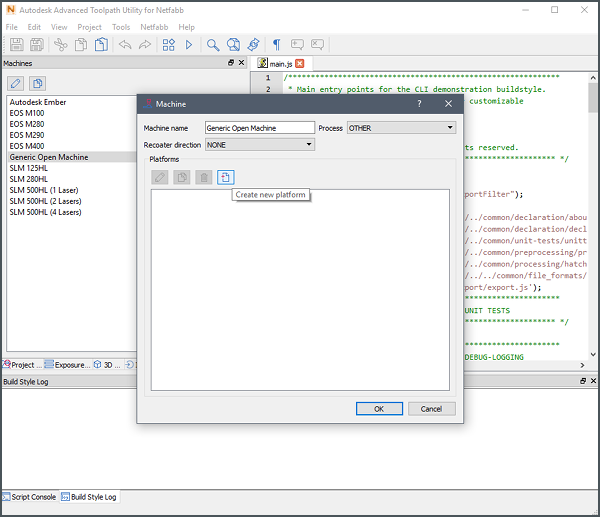Click the Undo arrow icon
Screen dimensions: 600x517
(x=125, y=45)
